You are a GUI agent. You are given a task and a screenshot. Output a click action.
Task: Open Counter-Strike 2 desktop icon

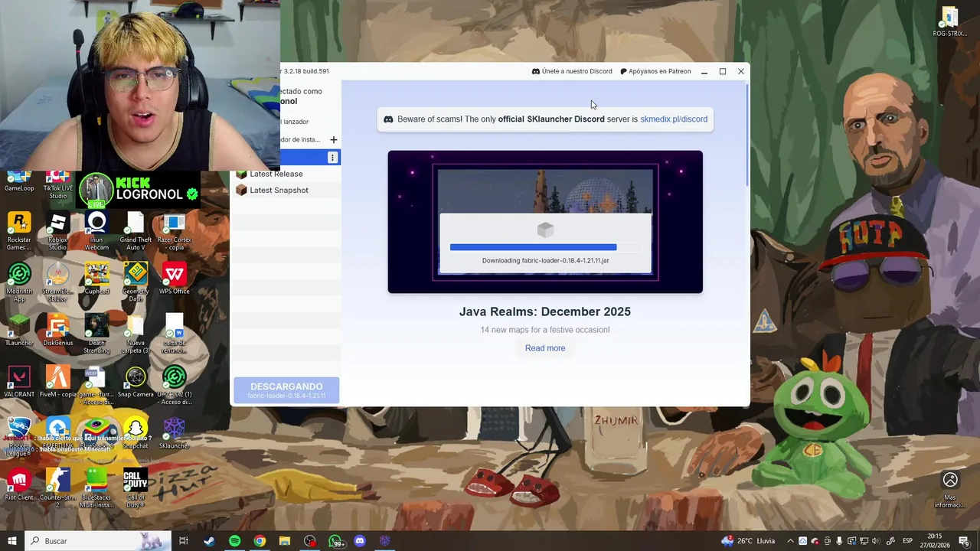pos(58,487)
